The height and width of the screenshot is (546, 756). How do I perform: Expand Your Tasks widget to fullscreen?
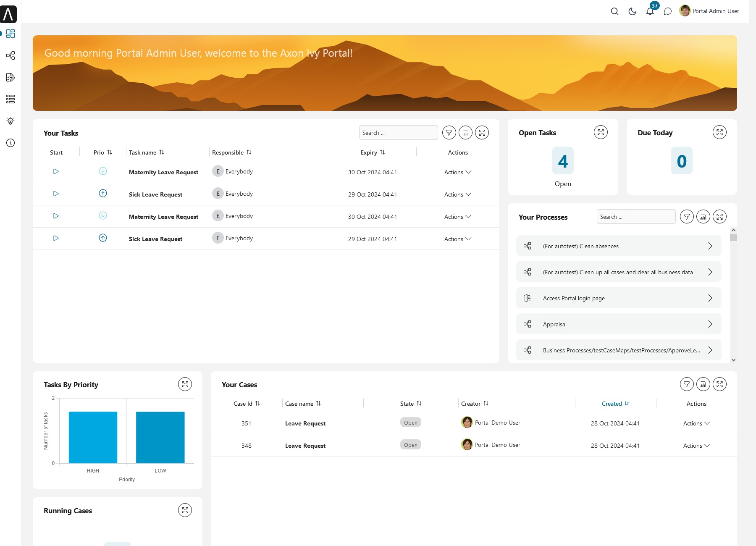click(482, 133)
